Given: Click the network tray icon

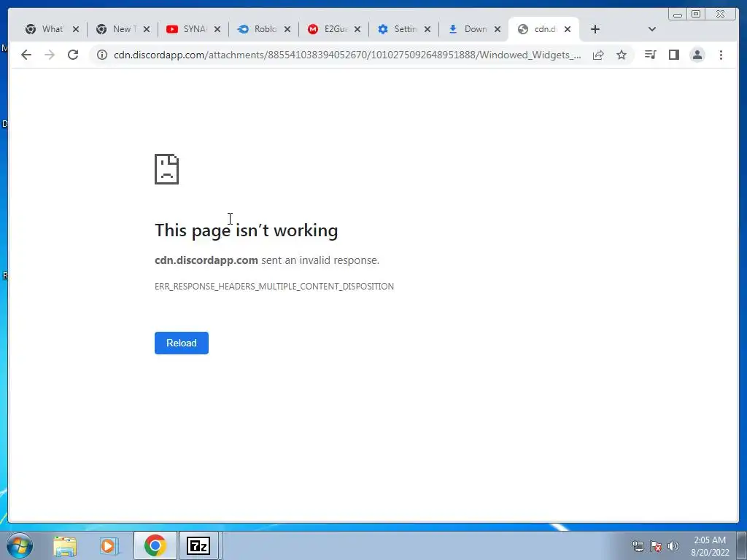Looking at the screenshot, I should click(x=638, y=546).
